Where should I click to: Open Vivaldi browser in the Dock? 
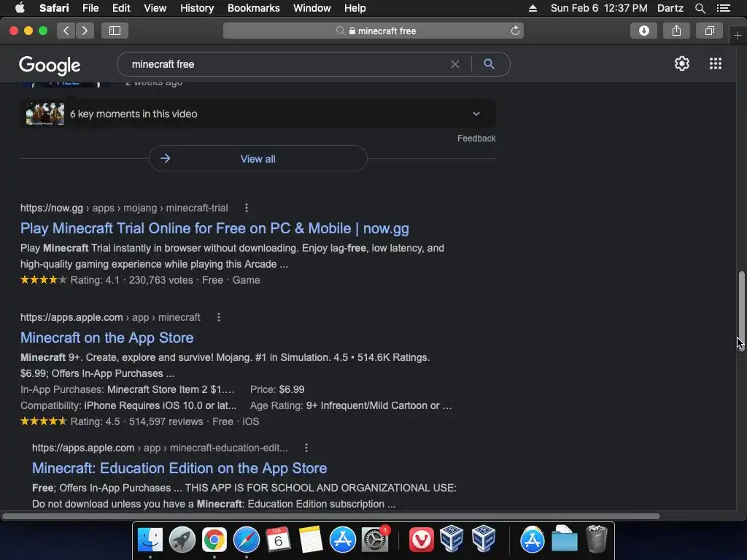(x=421, y=540)
